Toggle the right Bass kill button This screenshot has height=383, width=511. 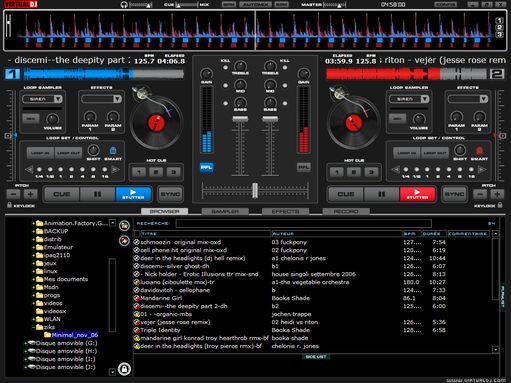pos(285,103)
